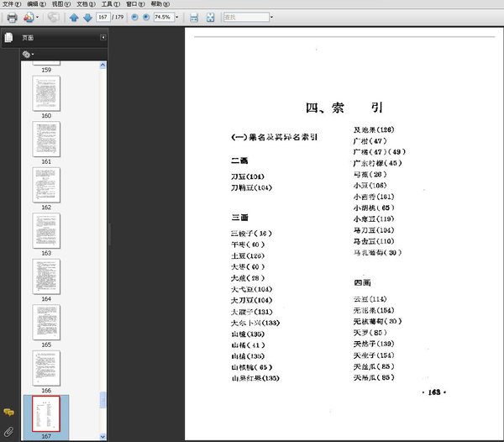The height and width of the screenshot is (442, 504).
Task: Click the Print icon in the toolbar
Action: click(12, 18)
